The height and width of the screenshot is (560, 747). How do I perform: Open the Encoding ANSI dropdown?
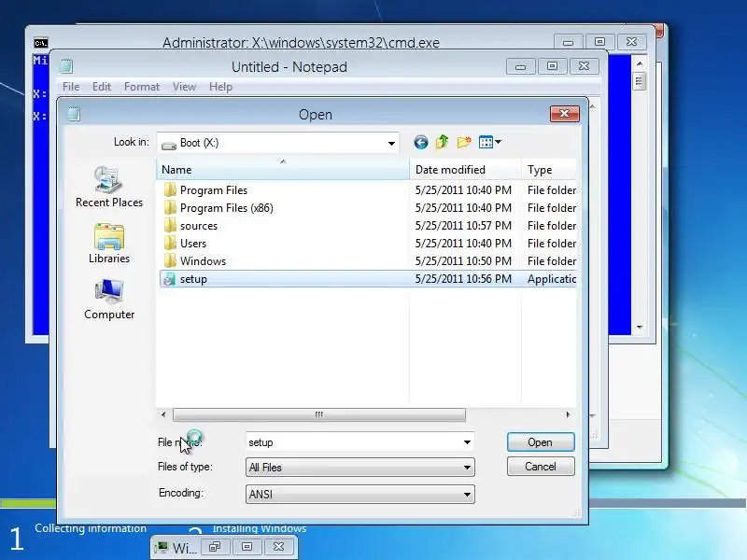360,495
